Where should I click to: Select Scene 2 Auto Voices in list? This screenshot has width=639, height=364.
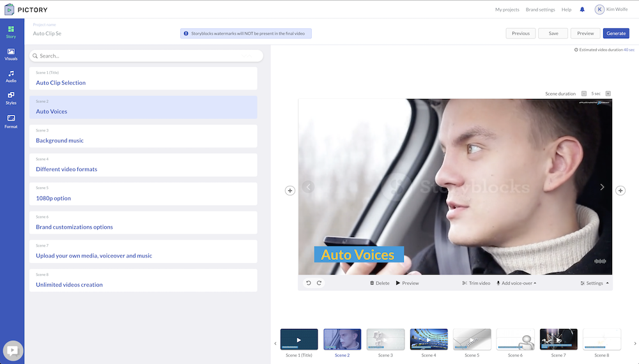tap(143, 107)
